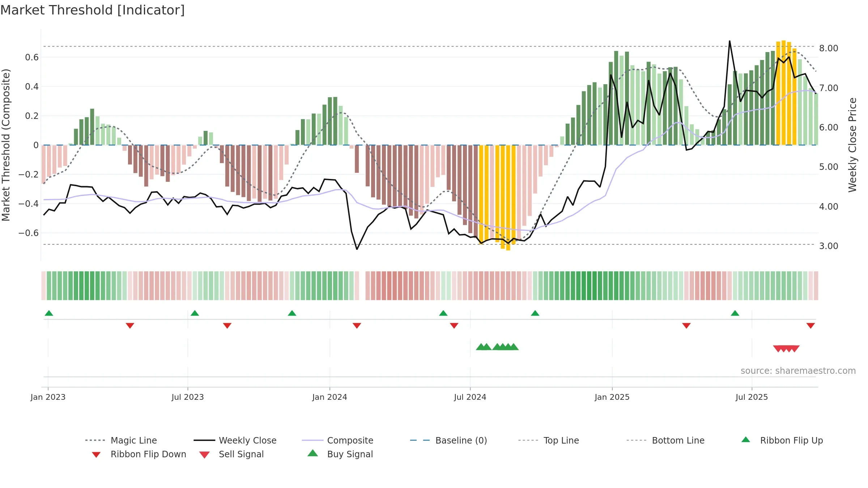Click the weekly close low point near 3.00 in early 2024
The image size is (868, 488).
[357, 249]
